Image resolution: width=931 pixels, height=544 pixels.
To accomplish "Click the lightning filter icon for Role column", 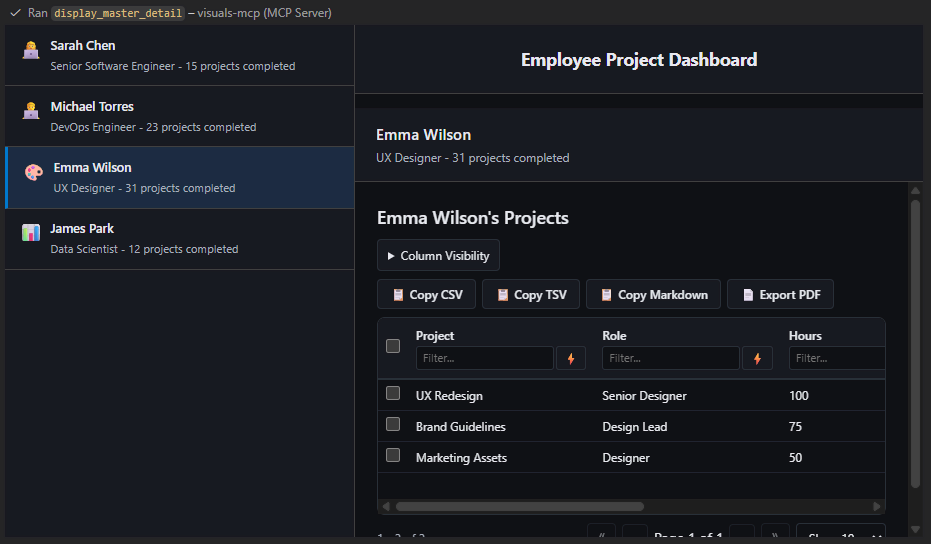I will [757, 358].
